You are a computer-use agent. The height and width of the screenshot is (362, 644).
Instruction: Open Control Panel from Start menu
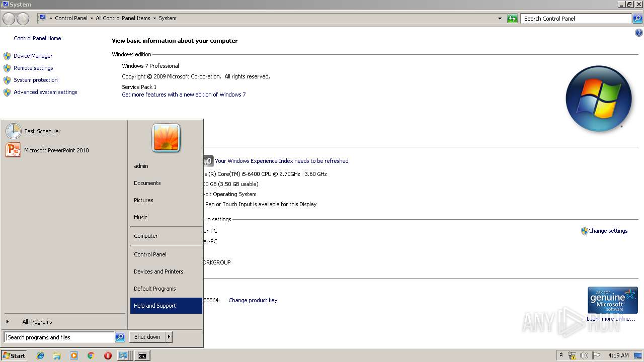point(166,254)
